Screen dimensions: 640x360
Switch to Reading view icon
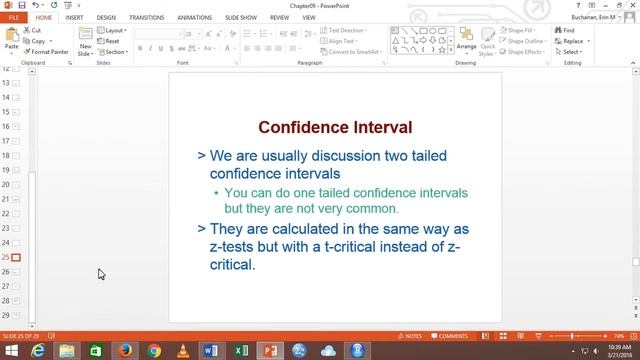pyautogui.click(x=520, y=336)
